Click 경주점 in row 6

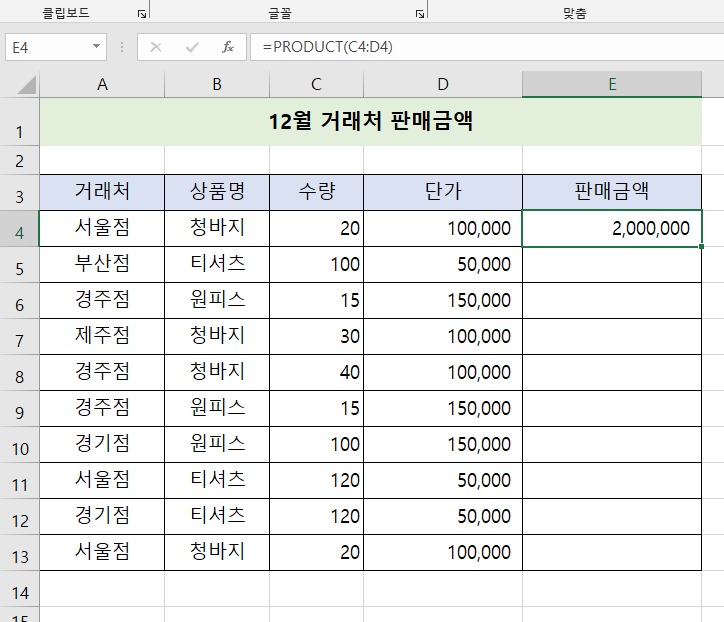[x=102, y=301]
